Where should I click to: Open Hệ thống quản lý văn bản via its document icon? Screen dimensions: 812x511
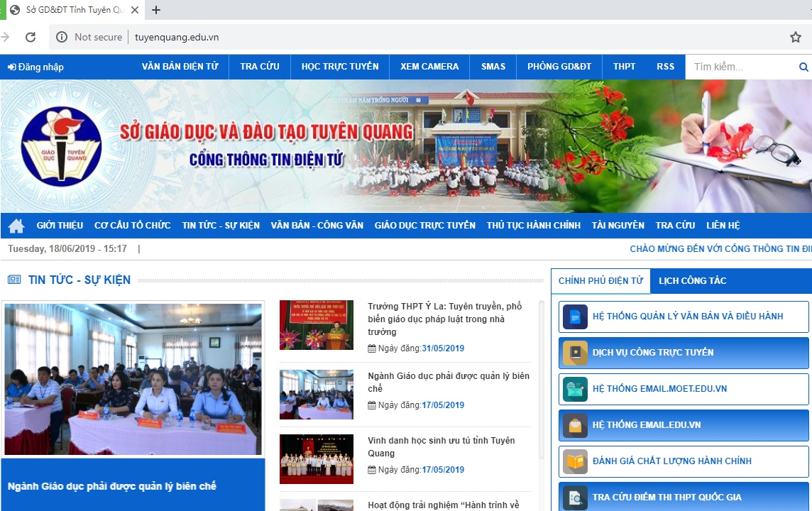pyautogui.click(x=575, y=317)
